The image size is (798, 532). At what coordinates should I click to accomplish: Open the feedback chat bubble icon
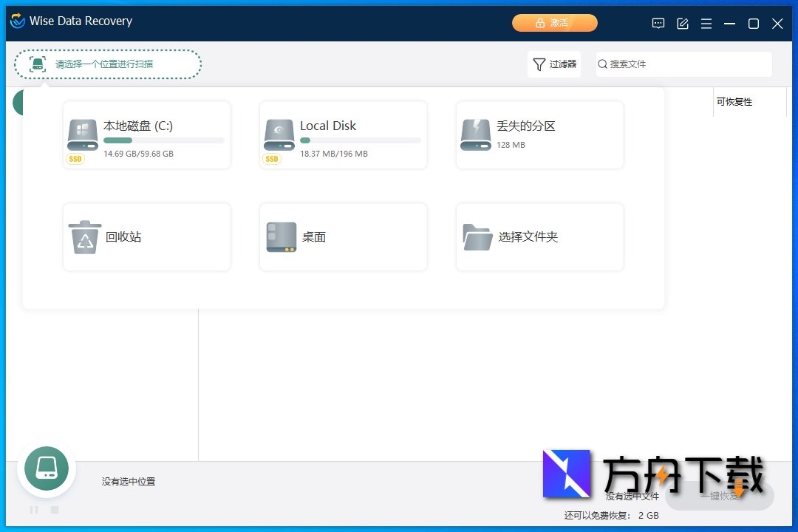pos(658,23)
